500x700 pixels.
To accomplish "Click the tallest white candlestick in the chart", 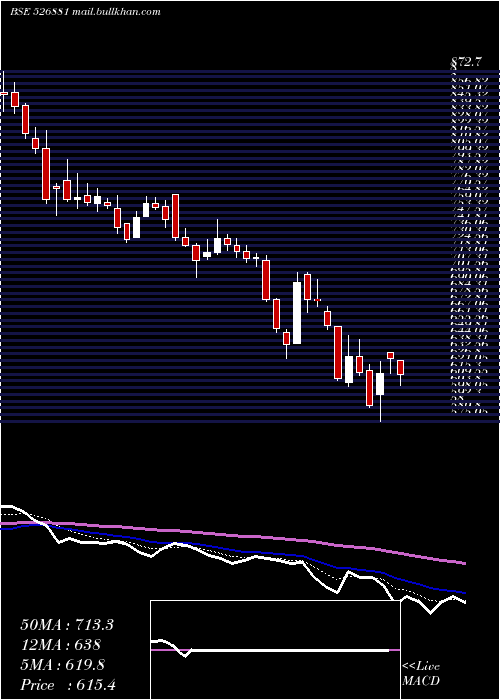I will pos(297,312).
